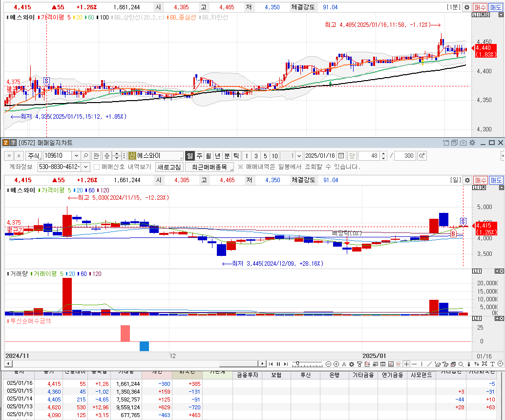Image resolution: width=505 pixels, height=420 pixels.
Task: Open daily chart settings gear icon
Action: (x=467, y=180)
